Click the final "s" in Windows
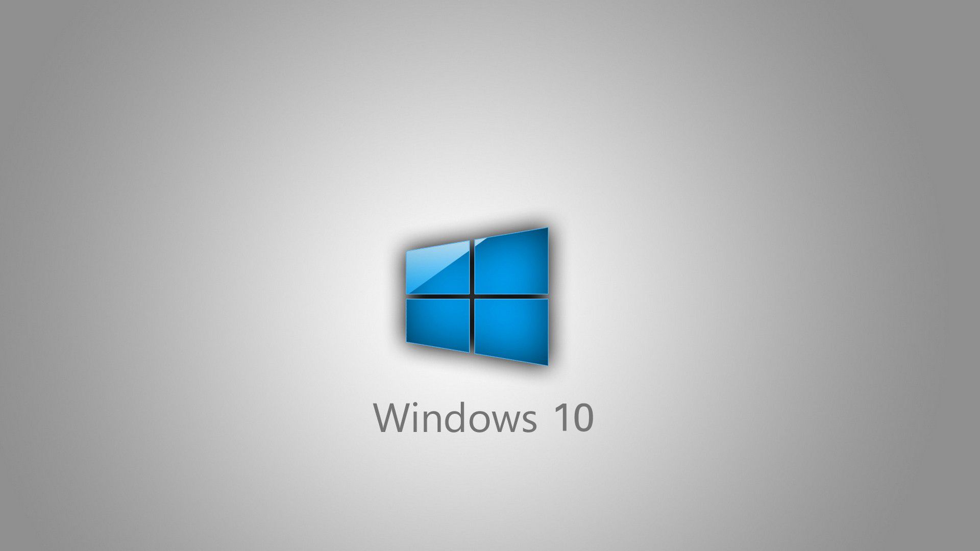The width and height of the screenshot is (980, 551). [529, 422]
